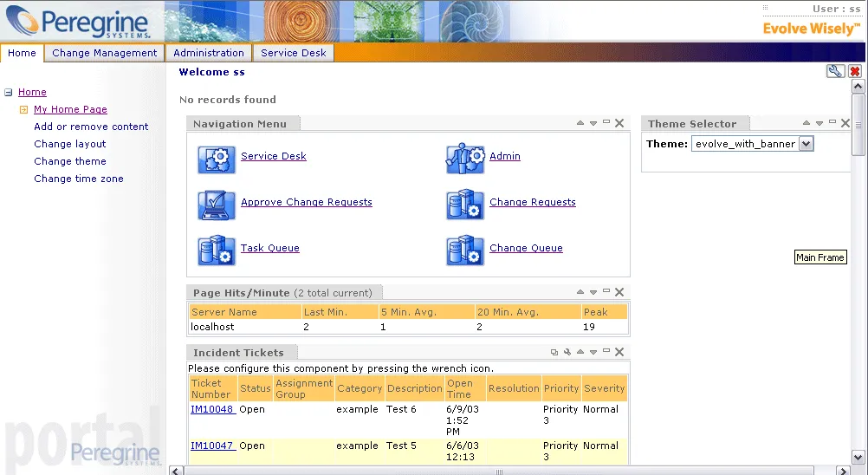This screenshot has width=868, height=475.
Task: Click the Change Queue database icon
Action: click(465, 251)
